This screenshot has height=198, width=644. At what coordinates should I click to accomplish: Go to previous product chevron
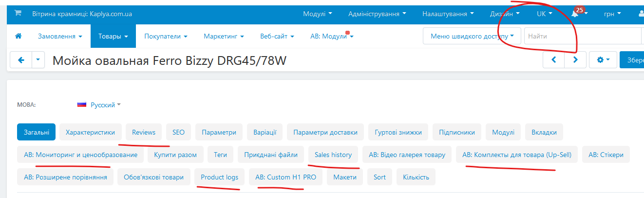pyautogui.click(x=553, y=60)
